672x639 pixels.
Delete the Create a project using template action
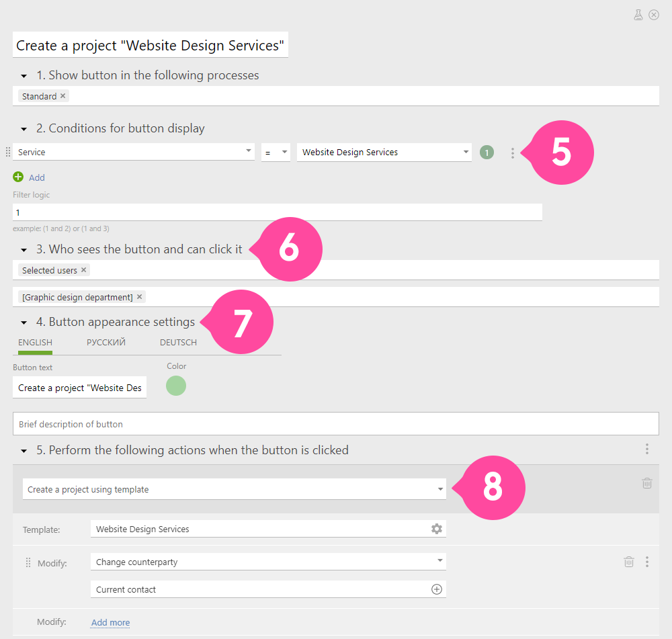(647, 483)
